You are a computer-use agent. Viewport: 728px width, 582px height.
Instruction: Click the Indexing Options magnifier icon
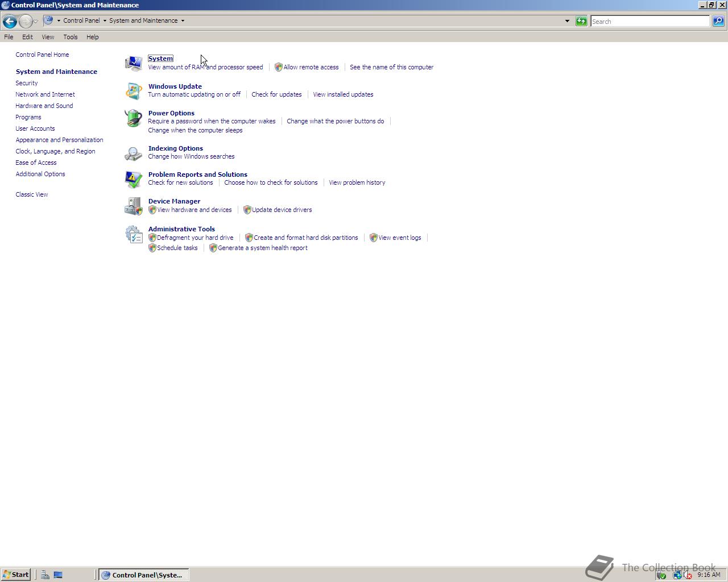coord(134,153)
